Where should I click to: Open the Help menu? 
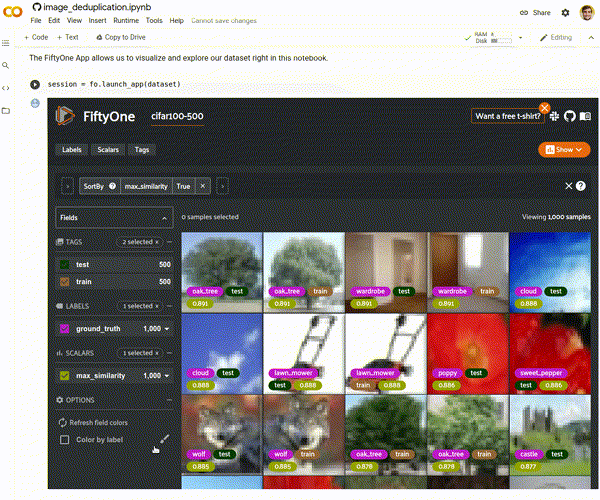(176, 21)
